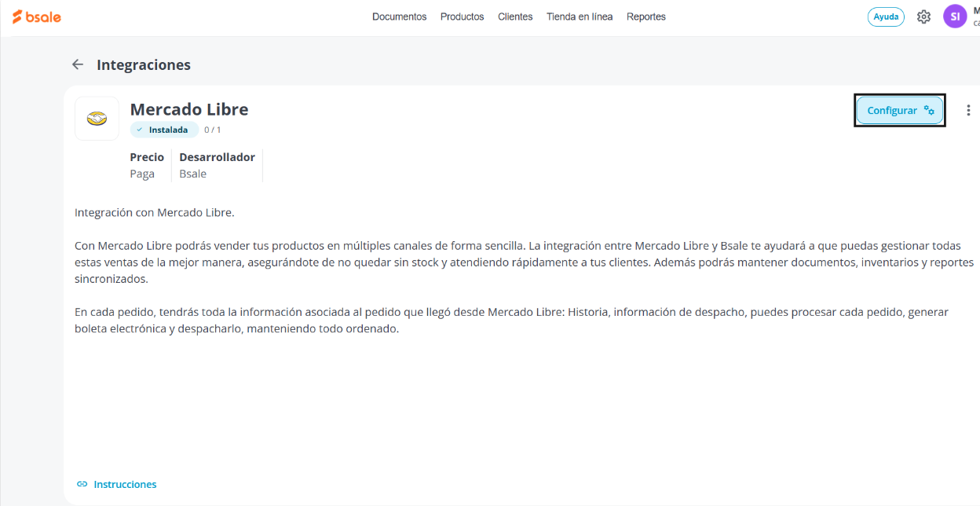This screenshot has height=506, width=980.
Task: Open the Documentos menu
Action: (x=399, y=16)
